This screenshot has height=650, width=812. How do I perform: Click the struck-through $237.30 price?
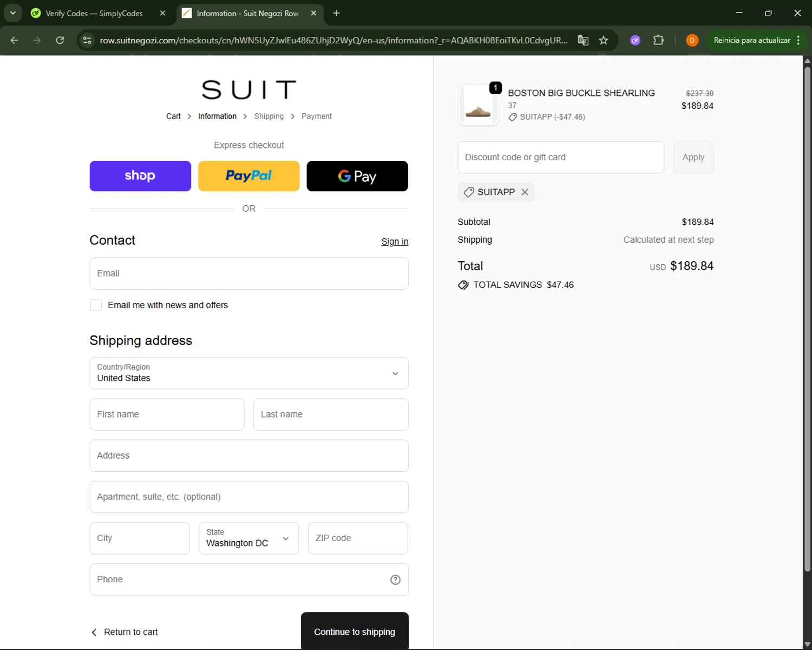click(699, 93)
